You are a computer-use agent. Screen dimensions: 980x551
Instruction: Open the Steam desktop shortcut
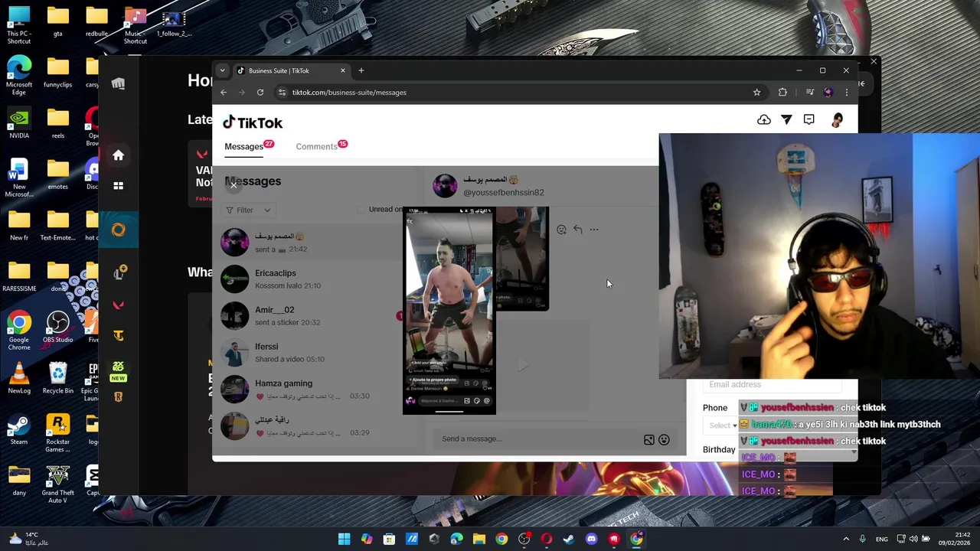click(19, 429)
